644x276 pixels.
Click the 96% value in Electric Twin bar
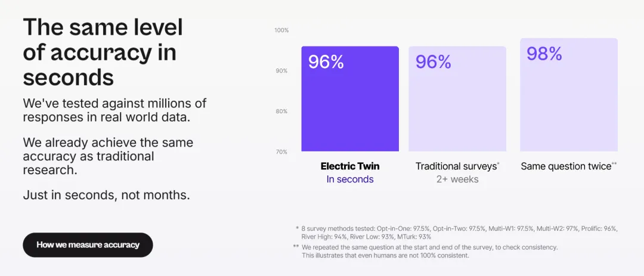tap(326, 62)
